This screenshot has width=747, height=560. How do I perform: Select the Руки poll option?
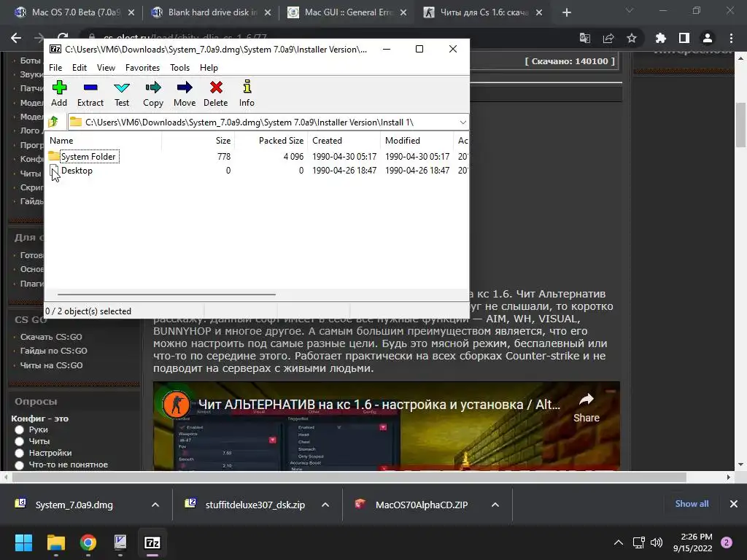pos(20,429)
